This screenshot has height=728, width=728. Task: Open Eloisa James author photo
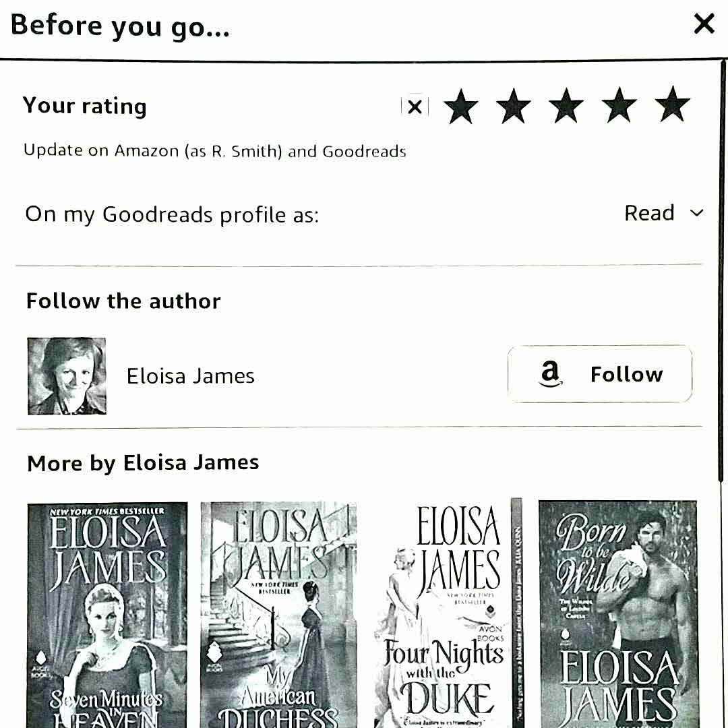[67, 376]
